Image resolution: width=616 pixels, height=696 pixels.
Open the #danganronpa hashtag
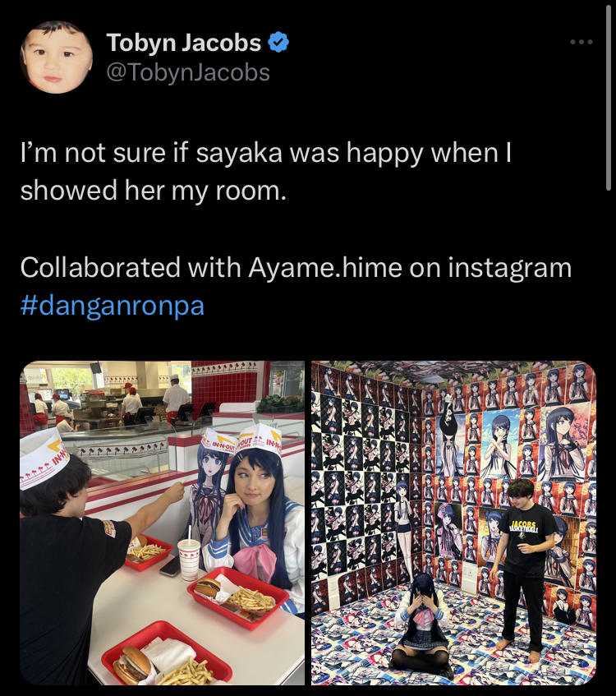[113, 306]
